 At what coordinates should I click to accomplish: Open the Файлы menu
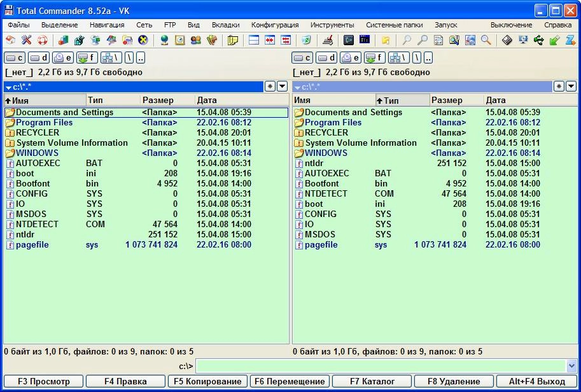(18, 25)
